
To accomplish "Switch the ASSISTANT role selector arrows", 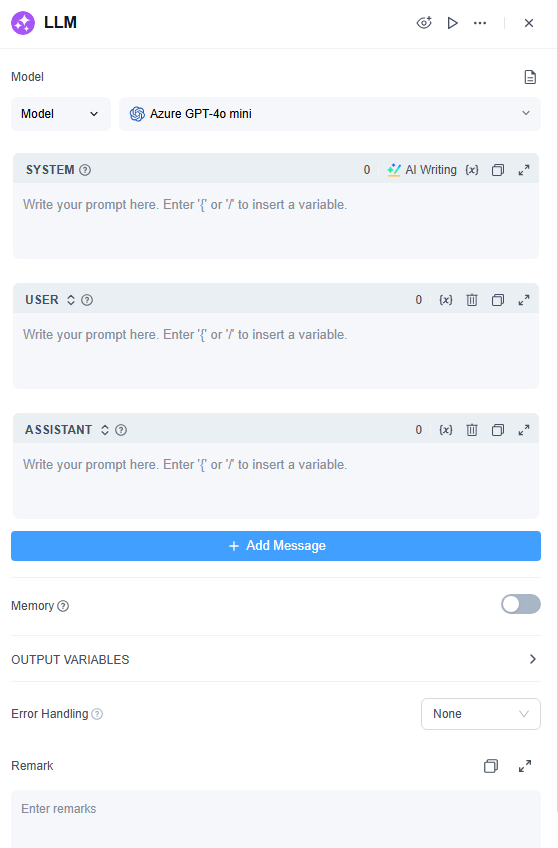I will point(105,430).
